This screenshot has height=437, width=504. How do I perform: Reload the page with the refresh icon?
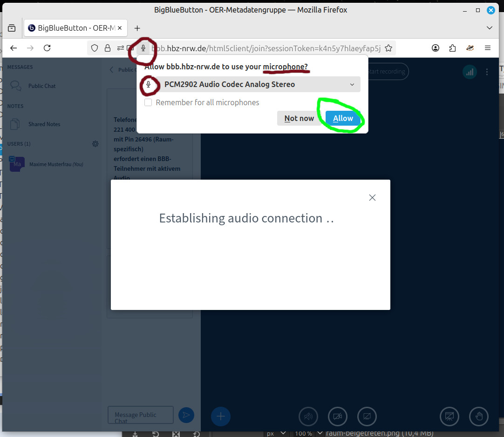(47, 48)
